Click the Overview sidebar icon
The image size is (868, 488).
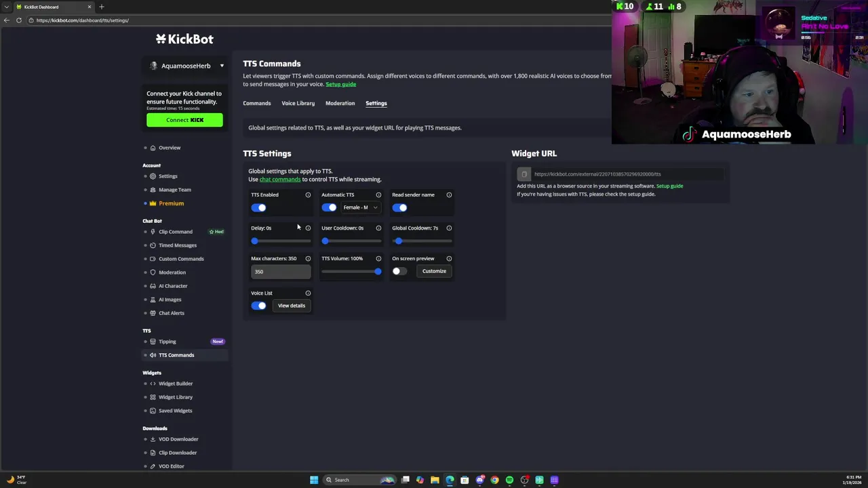pyautogui.click(x=153, y=148)
